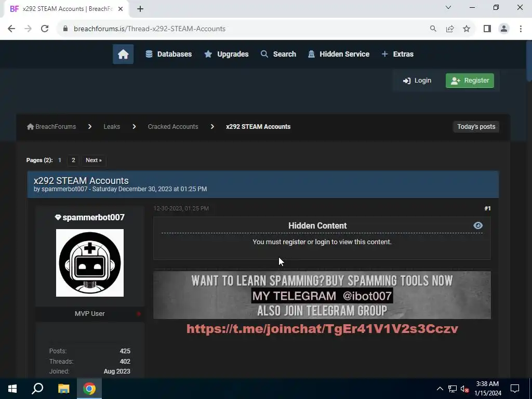Bookmark this page with star icon

pos(467,29)
